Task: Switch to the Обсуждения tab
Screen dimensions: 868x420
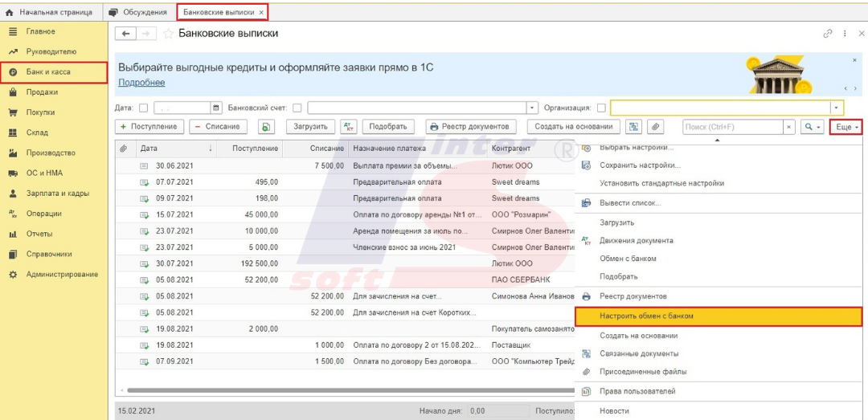Action: [138, 12]
